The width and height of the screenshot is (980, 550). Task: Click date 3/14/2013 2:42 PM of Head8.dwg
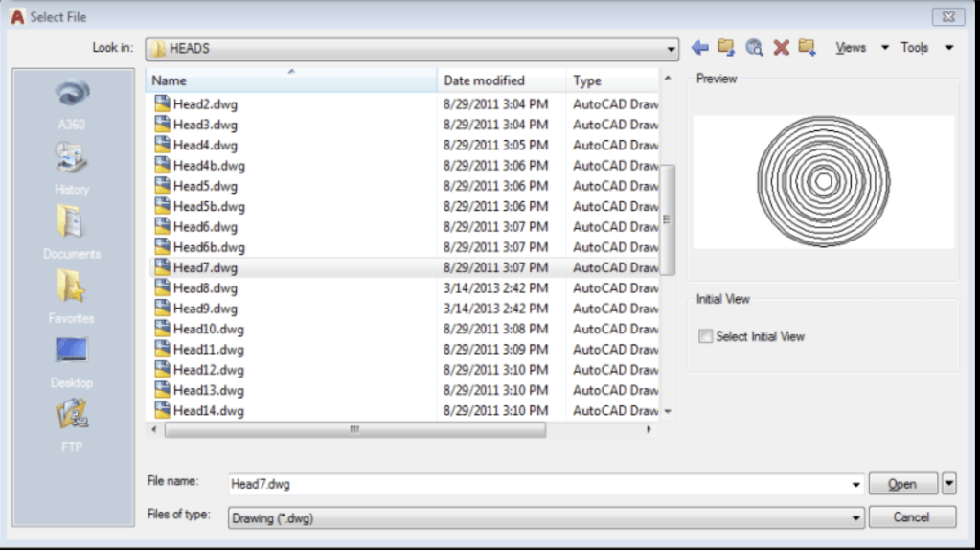[495, 288]
